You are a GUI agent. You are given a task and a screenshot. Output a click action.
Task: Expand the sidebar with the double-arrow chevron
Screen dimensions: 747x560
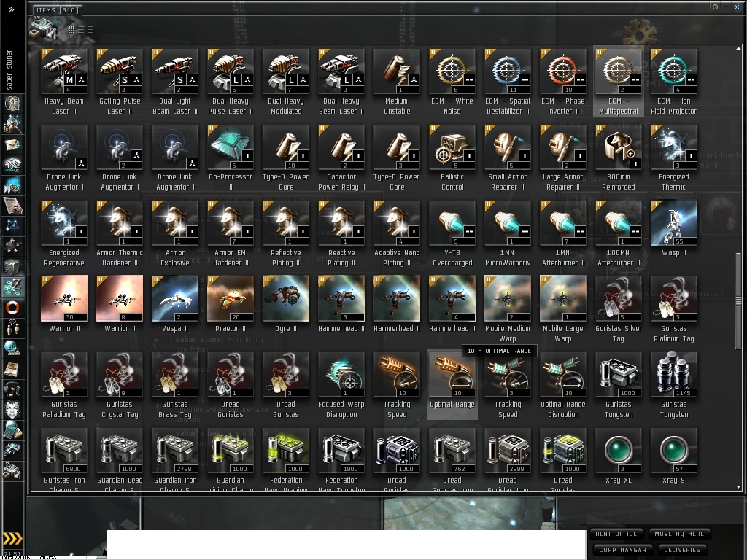click(x=12, y=9)
